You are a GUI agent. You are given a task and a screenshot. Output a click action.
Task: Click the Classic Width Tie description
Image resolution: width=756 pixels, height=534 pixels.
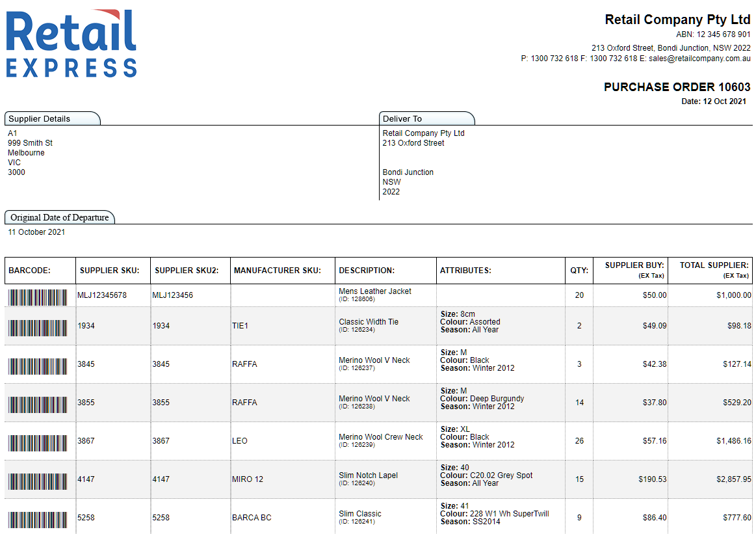coord(369,322)
